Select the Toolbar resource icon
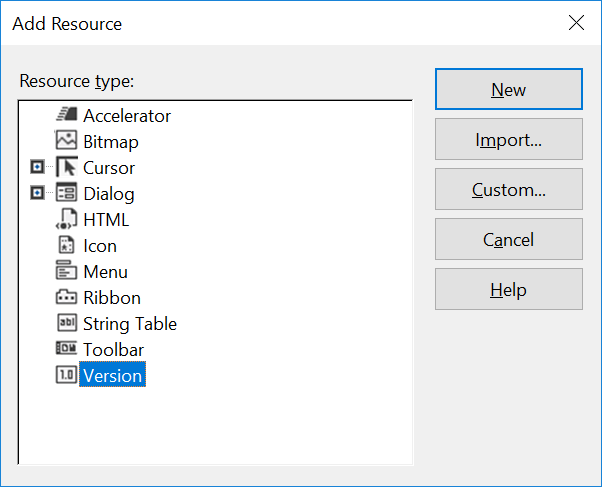Image resolution: width=602 pixels, height=487 pixels. click(x=66, y=348)
